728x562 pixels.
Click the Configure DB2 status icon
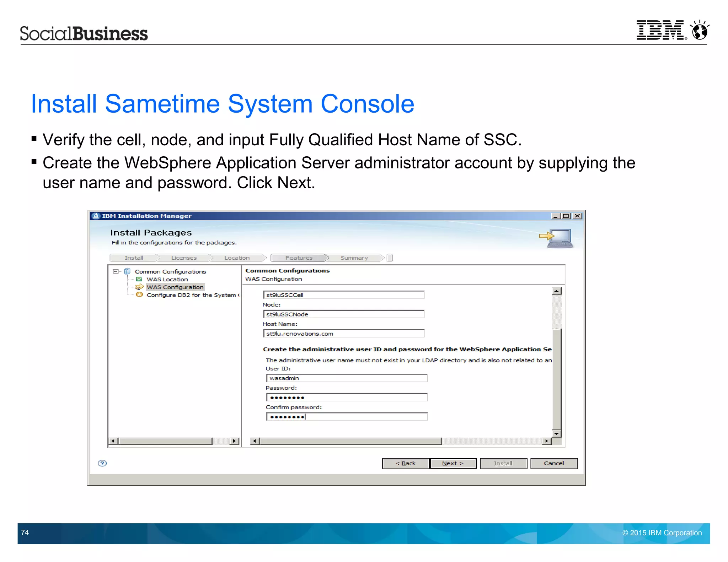pos(139,294)
